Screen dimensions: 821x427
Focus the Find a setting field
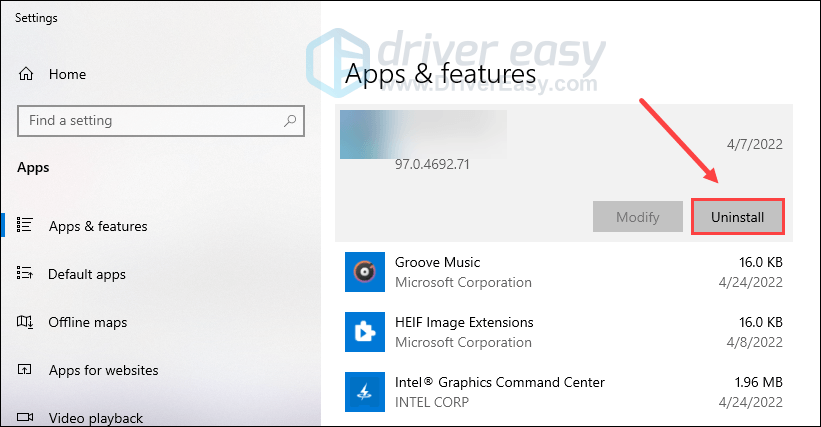pyautogui.click(x=161, y=121)
